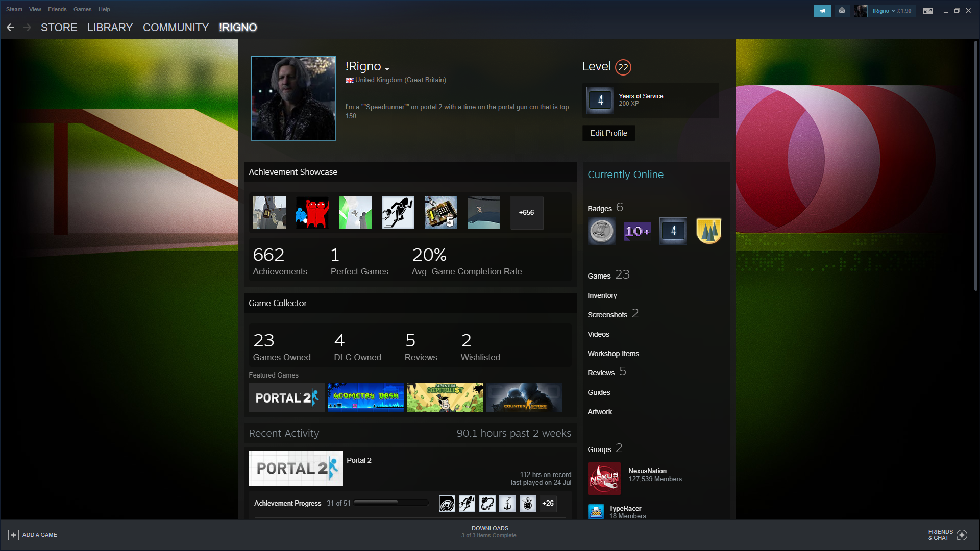This screenshot has width=980, height=551.
Task: Open the red characters showcase achievement
Action: click(x=312, y=213)
